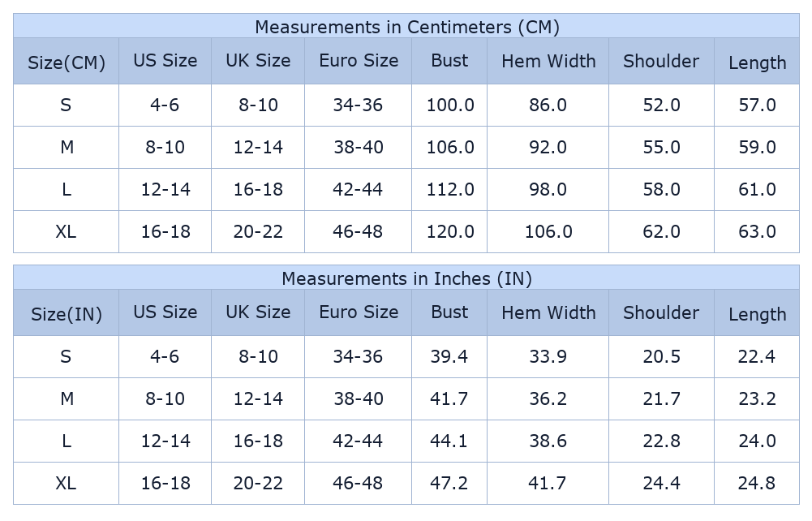The width and height of the screenshot is (812, 521).
Task: Click the 'Measurements in Inches (IN)' title
Action: [406, 278]
